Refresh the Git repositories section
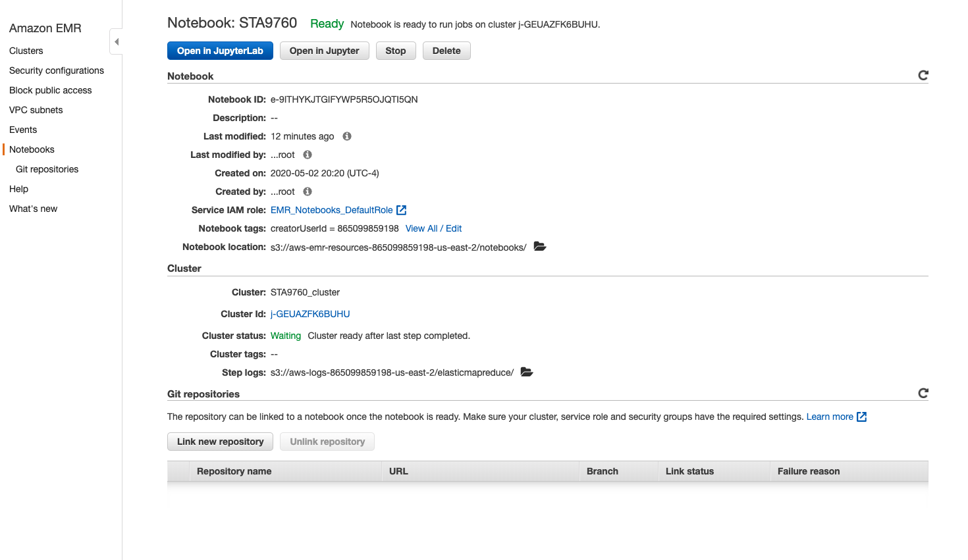968x560 pixels. pos(923,393)
